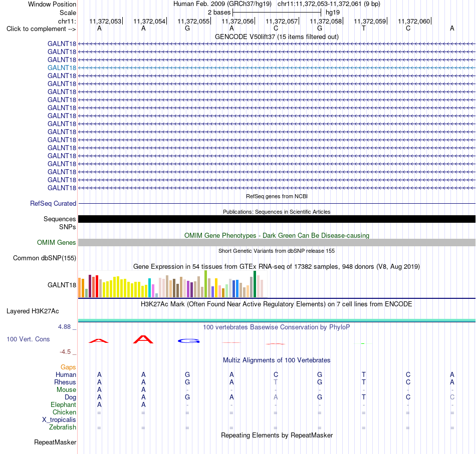Click the OMIM Genes label

click(56, 243)
